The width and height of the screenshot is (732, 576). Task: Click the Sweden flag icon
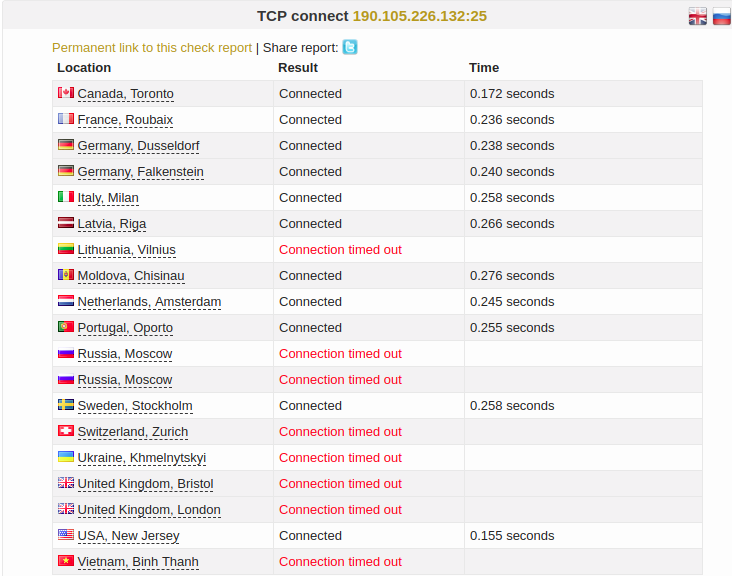66,404
